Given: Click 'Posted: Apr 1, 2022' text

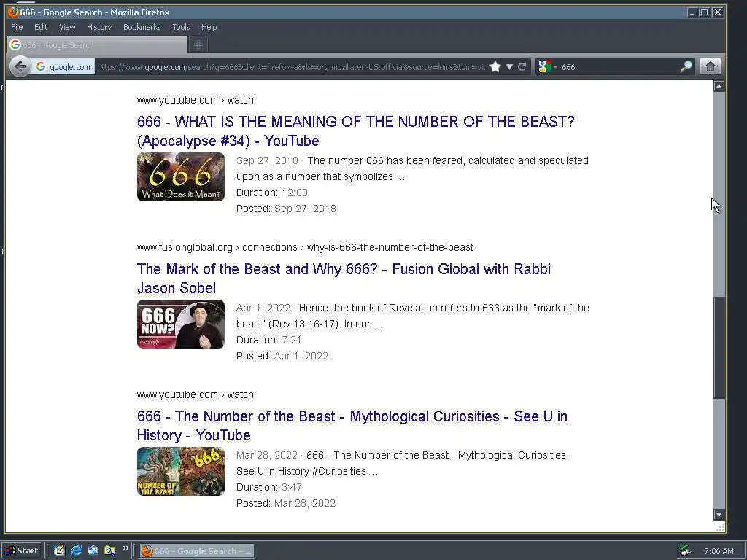Looking at the screenshot, I should [282, 356].
